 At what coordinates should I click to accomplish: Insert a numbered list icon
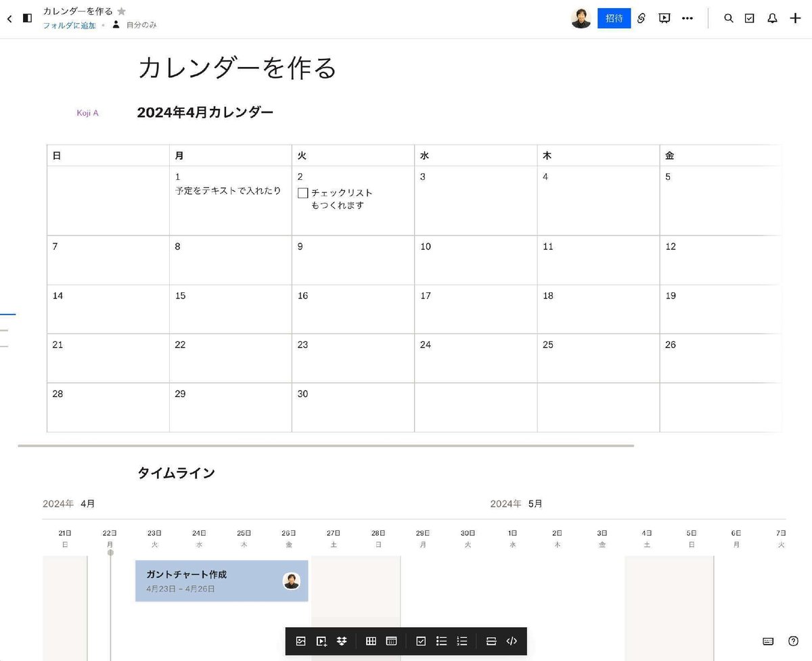coord(462,641)
